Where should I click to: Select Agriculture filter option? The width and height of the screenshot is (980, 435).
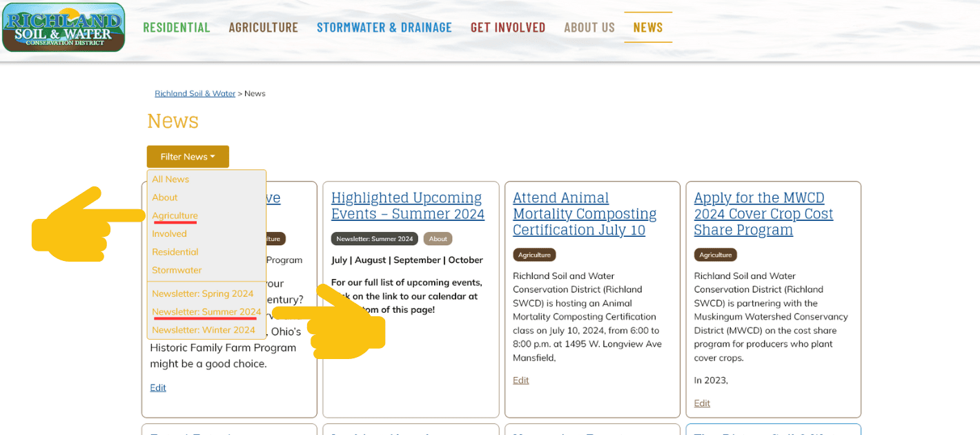175,215
